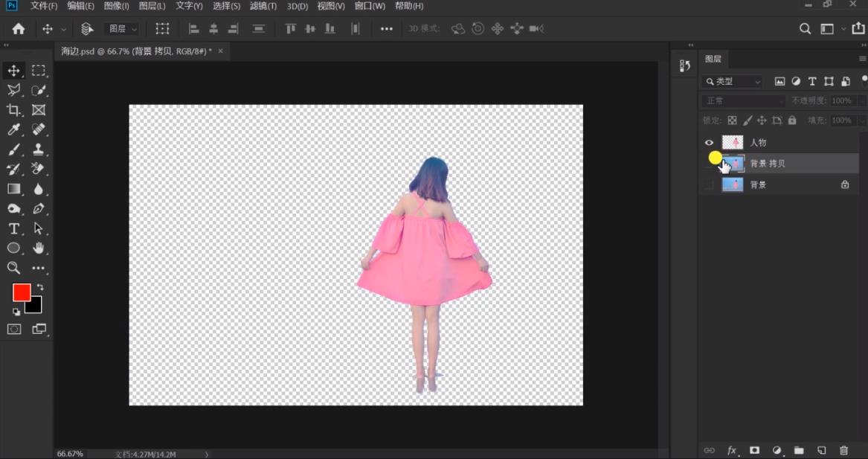Add a layer mask from panel bottom
The image size is (868, 459).
pos(754,450)
